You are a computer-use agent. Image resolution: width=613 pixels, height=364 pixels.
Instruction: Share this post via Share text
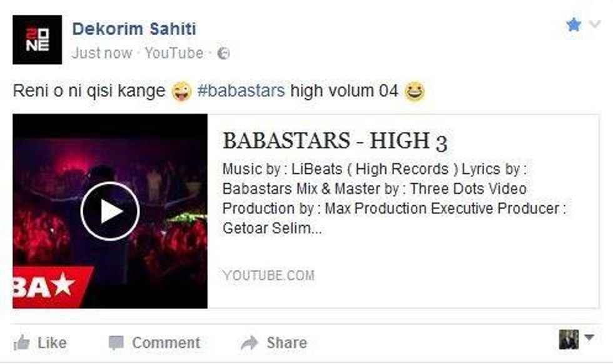click(287, 343)
